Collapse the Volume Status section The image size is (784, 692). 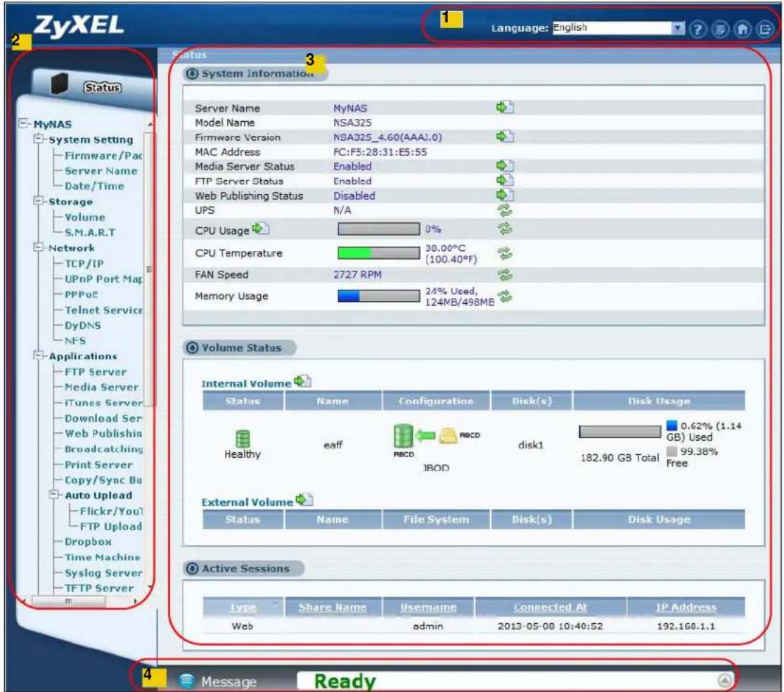point(192,347)
